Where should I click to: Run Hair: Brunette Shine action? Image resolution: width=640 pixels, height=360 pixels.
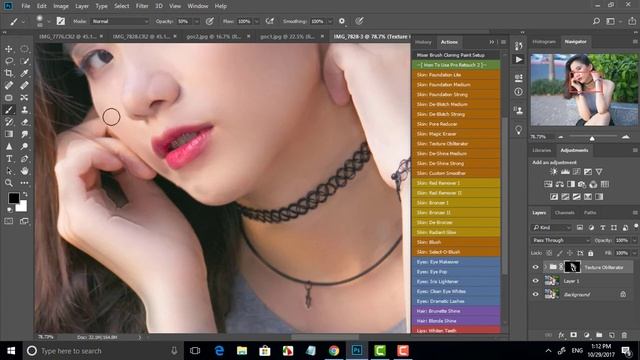(456, 311)
